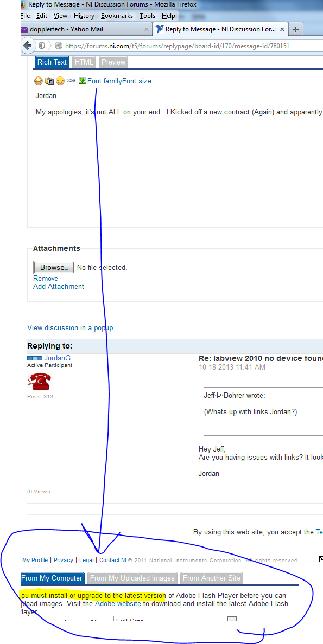Click the paste clipboard icon in editor toolbar
This screenshot has width=323, height=644.
[x=49, y=81]
